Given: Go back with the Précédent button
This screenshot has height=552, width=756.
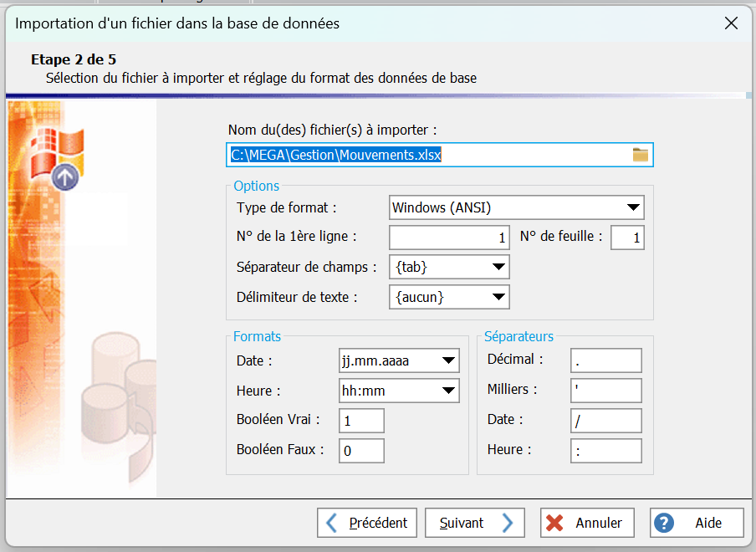Looking at the screenshot, I should pos(367,523).
